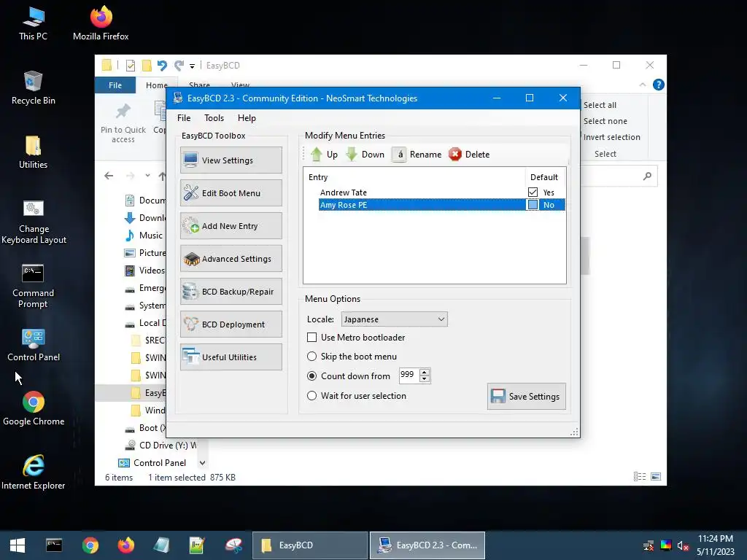Viewport: 747px width, 560px height.
Task: Click Save Settings button
Action: click(527, 396)
